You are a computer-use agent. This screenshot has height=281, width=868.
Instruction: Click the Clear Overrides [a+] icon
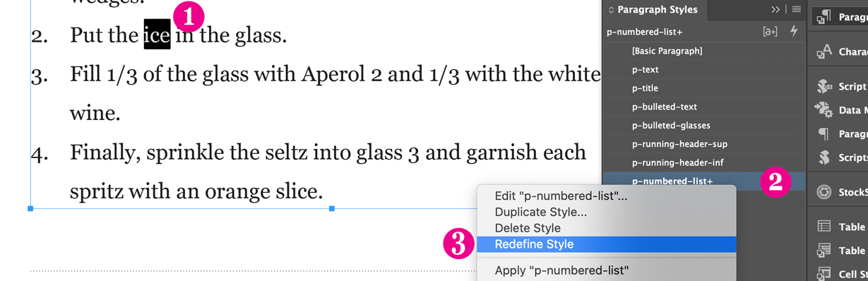tap(770, 32)
